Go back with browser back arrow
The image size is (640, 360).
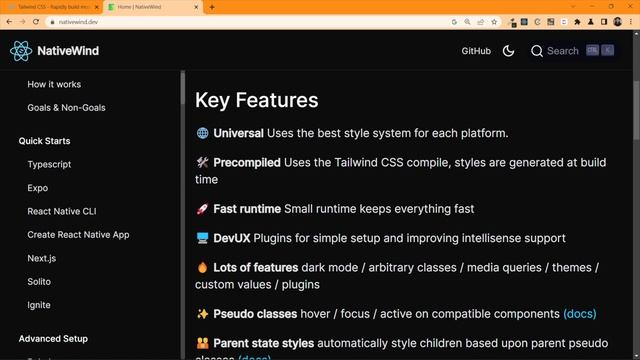click(x=9, y=22)
